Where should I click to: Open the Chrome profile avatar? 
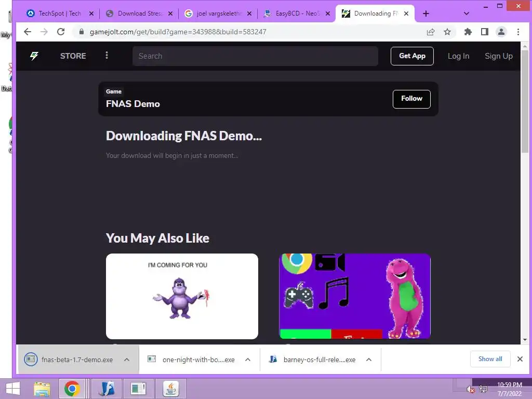click(501, 32)
